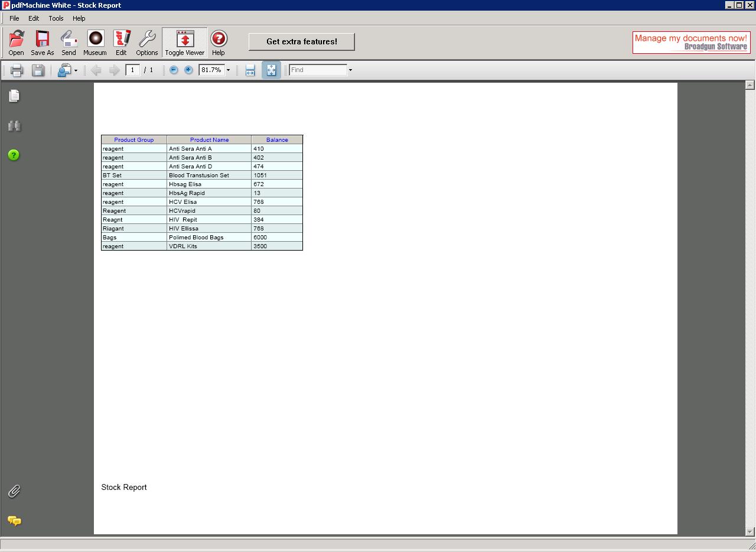Click the email/share document icon in viewer toolbar
The height and width of the screenshot is (552, 756).
[x=64, y=70]
